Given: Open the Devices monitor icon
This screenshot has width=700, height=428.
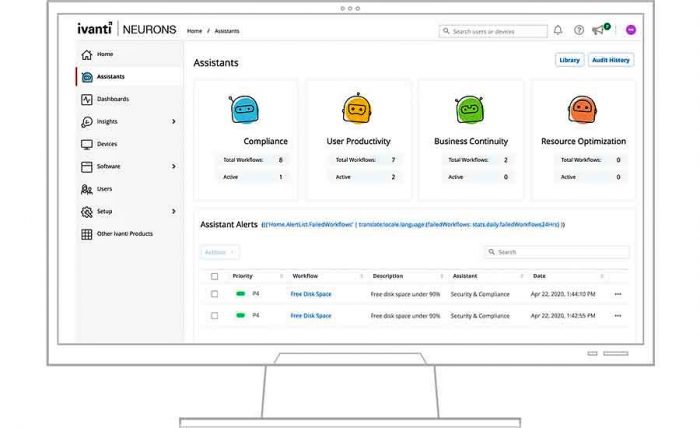Looking at the screenshot, I should [x=87, y=144].
